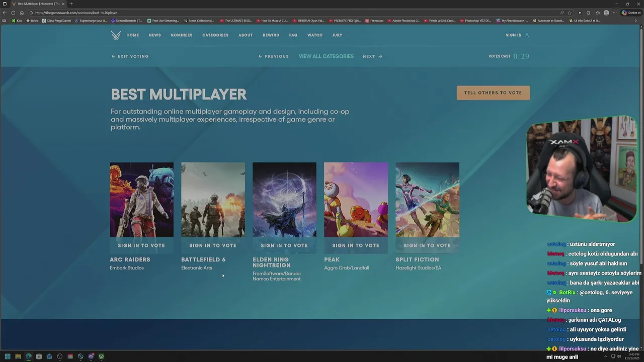Click The Game Awards logo icon
This screenshot has width=644, height=362.
click(116, 35)
